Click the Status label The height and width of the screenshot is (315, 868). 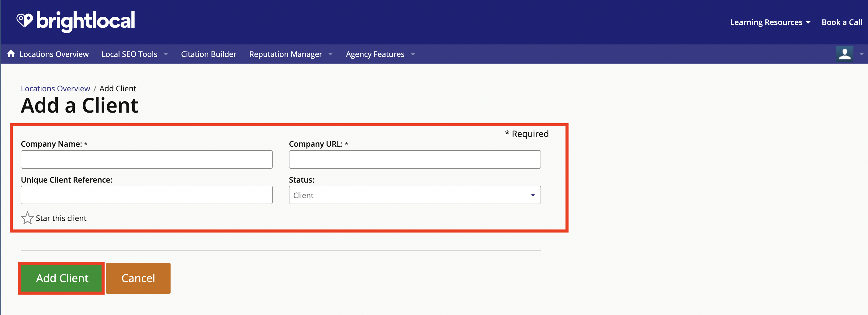click(x=301, y=180)
